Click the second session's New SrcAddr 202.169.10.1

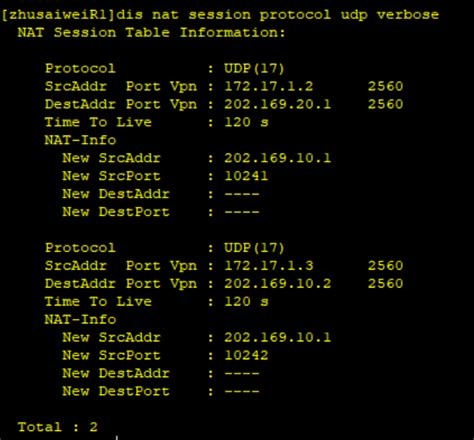point(278,337)
